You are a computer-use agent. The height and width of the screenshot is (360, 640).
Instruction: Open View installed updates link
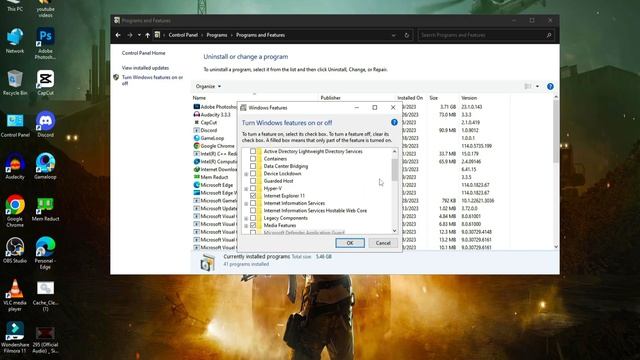pyautogui.click(x=145, y=68)
